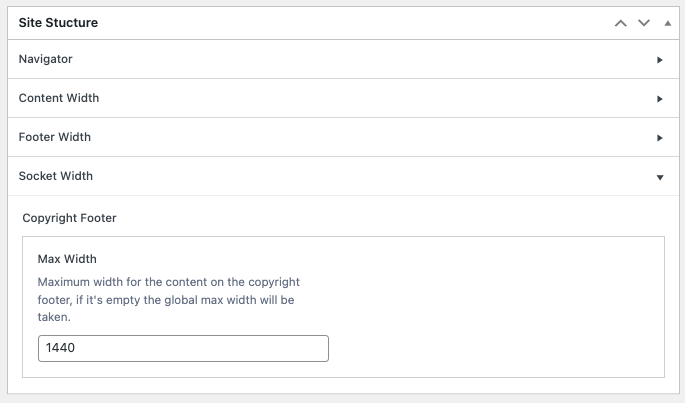Expand the Content Width section arrow
This screenshot has height=403, width=685.
pos(660,99)
